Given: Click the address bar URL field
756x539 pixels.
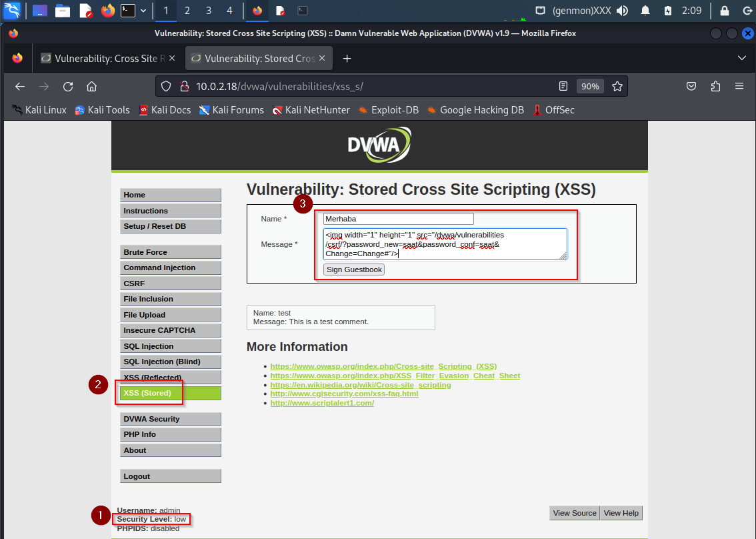Looking at the screenshot, I should click(371, 86).
